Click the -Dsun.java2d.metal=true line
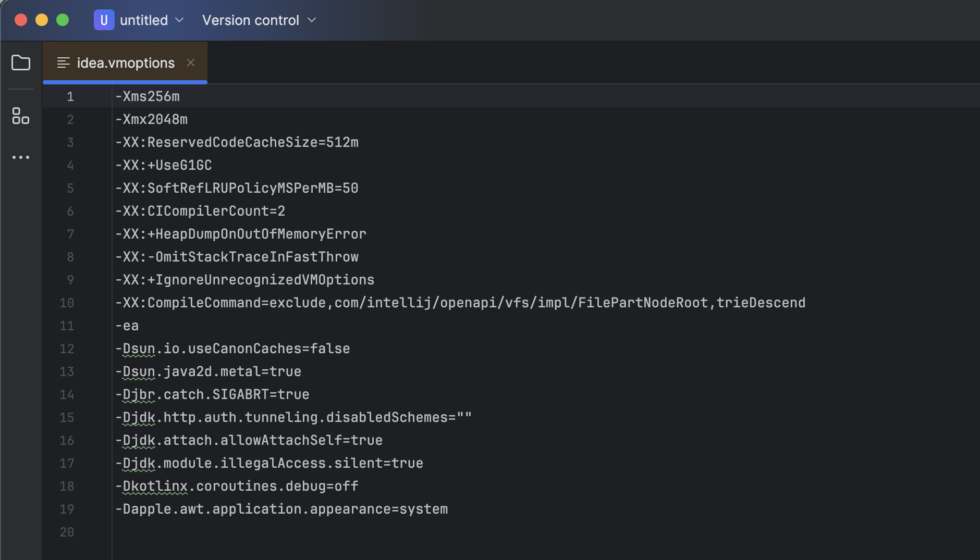 pyautogui.click(x=208, y=372)
